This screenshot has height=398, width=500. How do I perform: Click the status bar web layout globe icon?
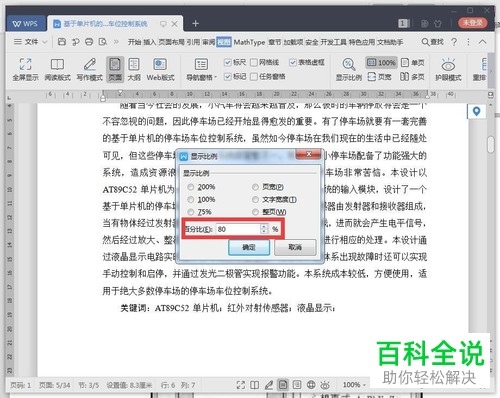(x=311, y=385)
